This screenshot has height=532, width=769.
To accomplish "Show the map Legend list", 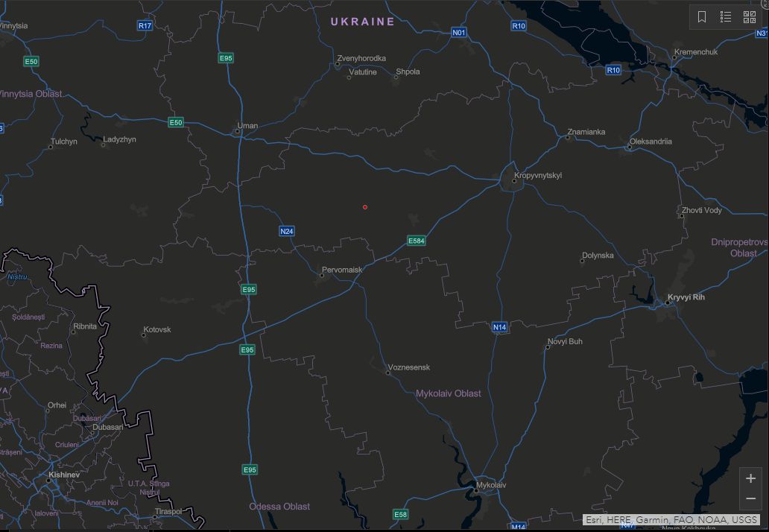I will [726, 17].
